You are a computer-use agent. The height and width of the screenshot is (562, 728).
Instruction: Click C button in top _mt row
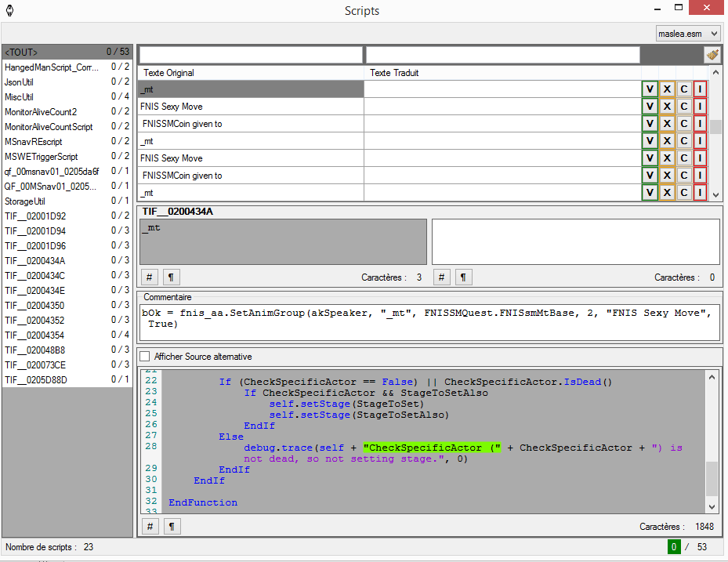pos(683,89)
